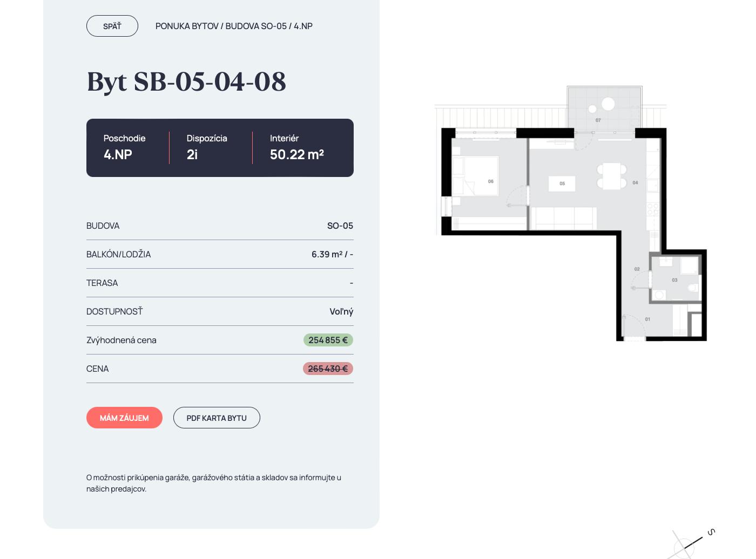Click the toilet icon in bathroom 03
756x559 pixels.
tap(693, 287)
